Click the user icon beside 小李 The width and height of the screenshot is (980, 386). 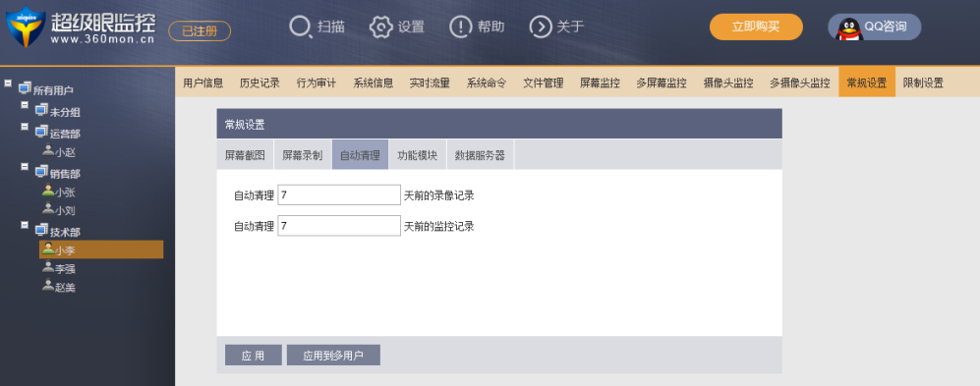(48, 248)
